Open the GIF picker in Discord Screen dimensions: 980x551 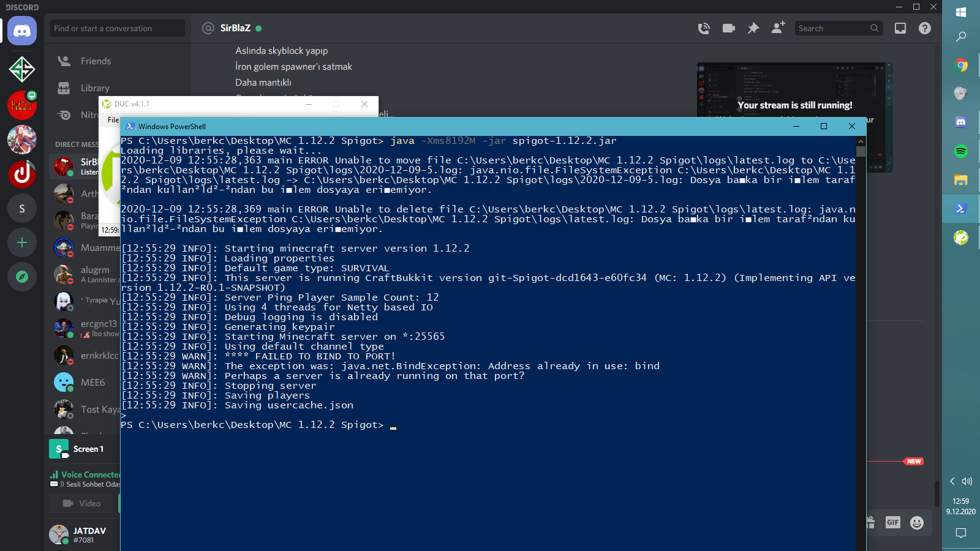pos(893,522)
